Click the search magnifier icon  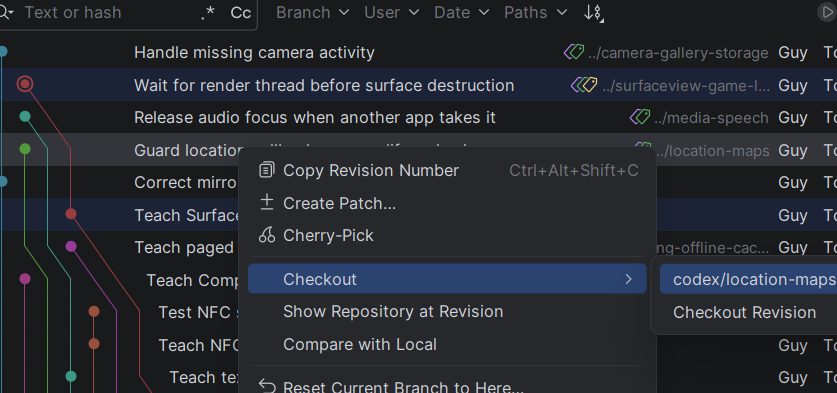[6, 12]
